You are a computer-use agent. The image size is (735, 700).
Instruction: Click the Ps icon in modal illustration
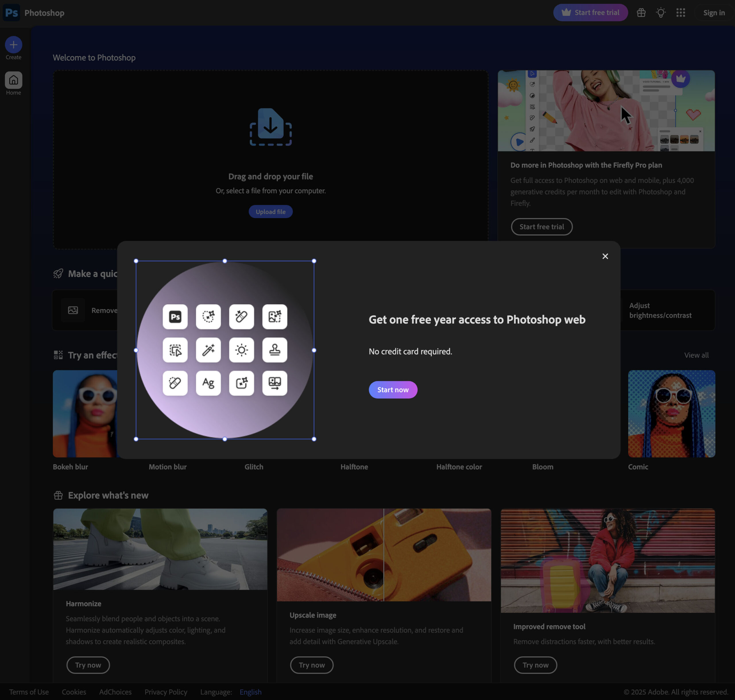(175, 317)
